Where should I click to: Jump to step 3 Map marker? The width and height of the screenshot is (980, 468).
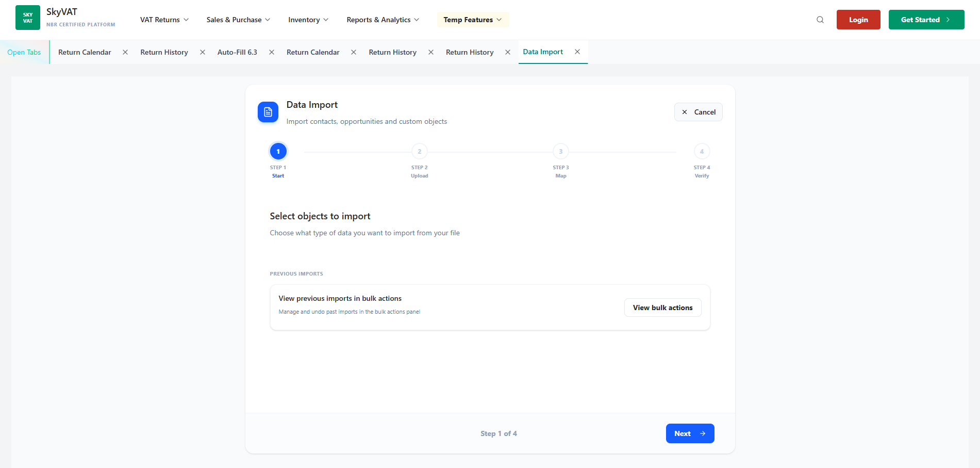tap(561, 151)
